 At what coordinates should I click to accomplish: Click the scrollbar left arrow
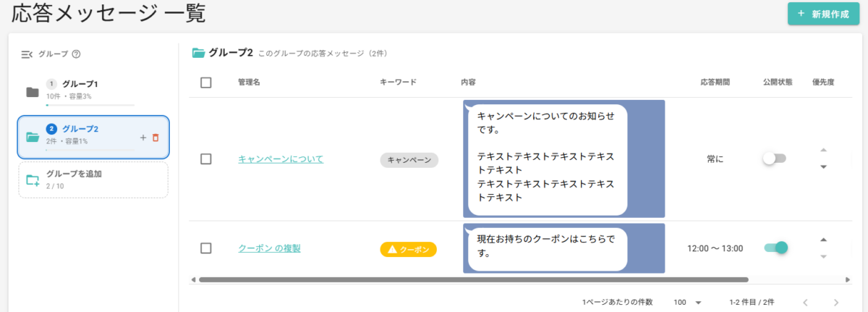click(193, 279)
